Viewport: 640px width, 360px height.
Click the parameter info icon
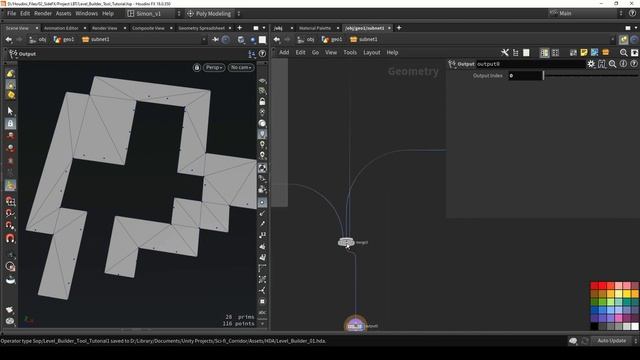623,64
